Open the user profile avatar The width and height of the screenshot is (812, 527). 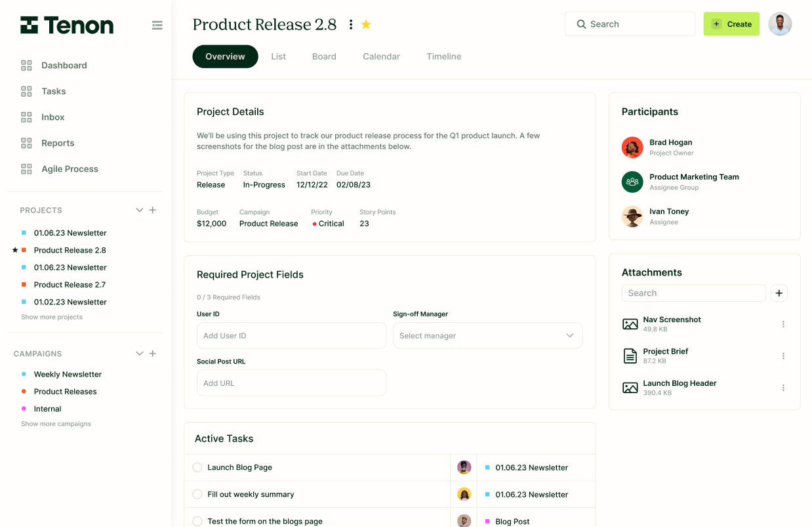[x=780, y=24]
